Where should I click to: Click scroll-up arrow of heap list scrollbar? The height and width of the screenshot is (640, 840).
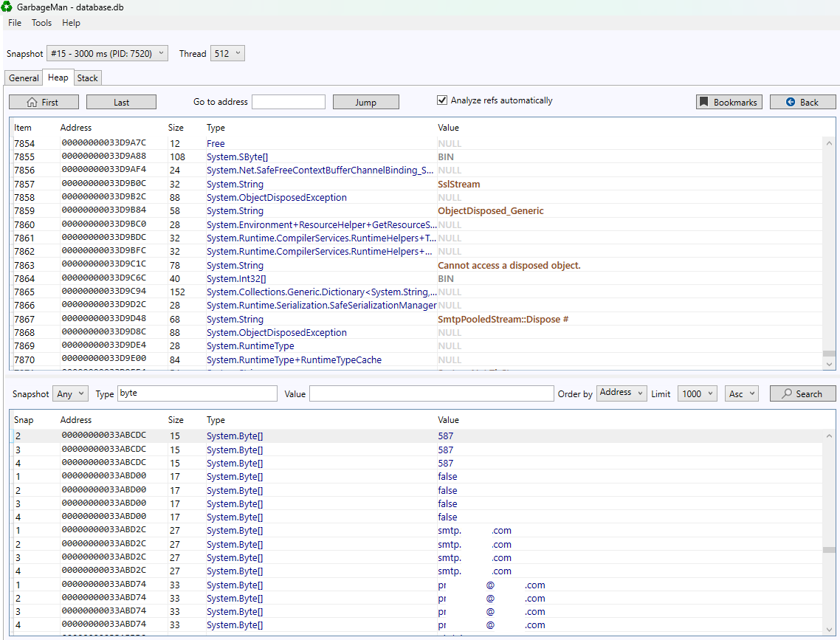pos(829,143)
